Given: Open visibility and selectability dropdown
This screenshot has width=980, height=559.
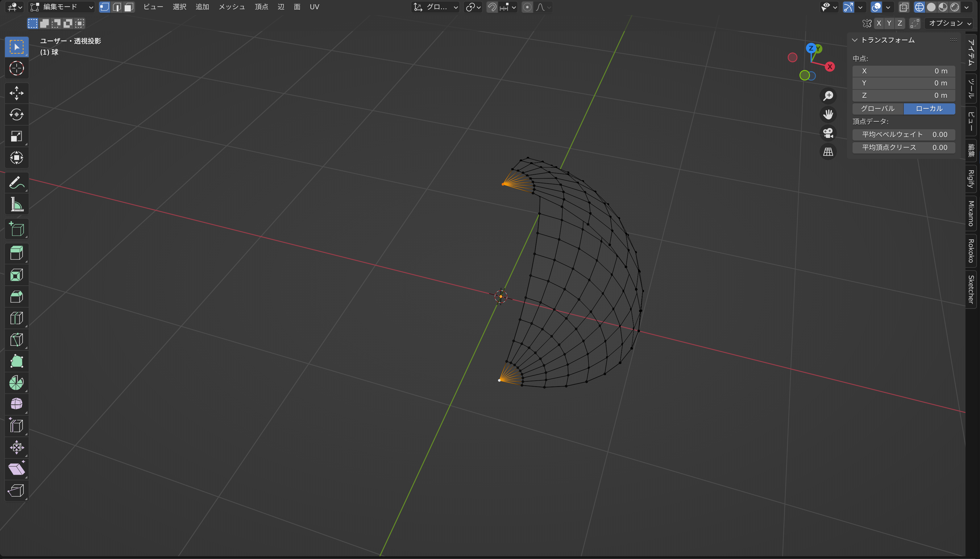Looking at the screenshot, I should coord(829,7).
